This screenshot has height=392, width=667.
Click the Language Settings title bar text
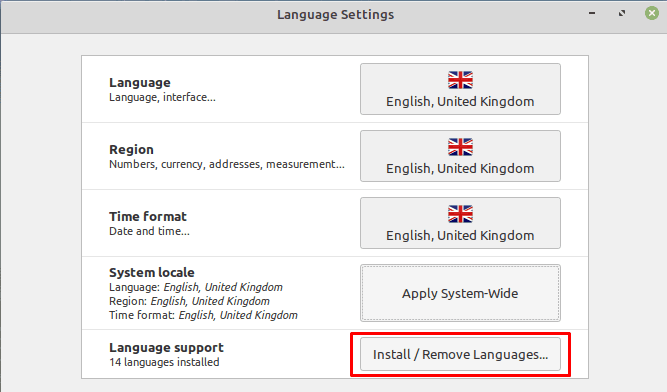coord(336,15)
